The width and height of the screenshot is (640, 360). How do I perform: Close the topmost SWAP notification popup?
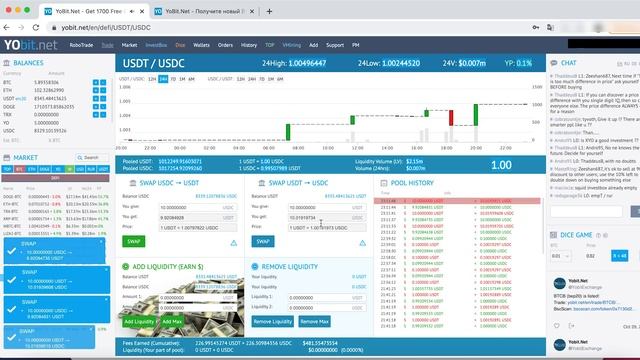(101, 242)
